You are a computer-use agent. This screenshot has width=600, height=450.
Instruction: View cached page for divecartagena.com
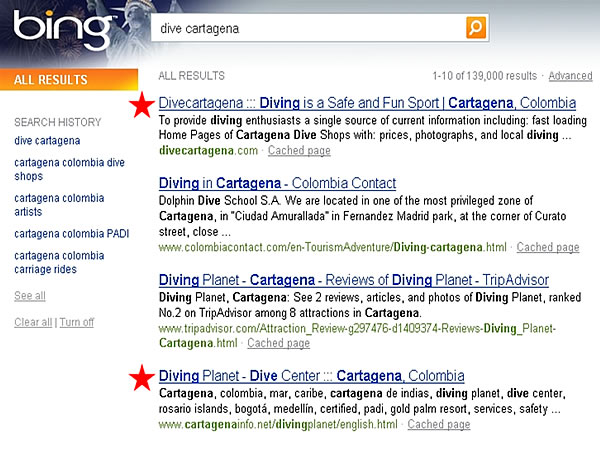pos(299,151)
